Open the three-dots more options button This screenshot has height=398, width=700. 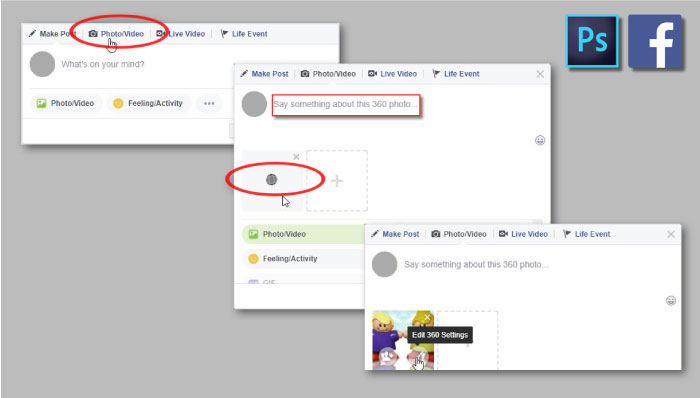pyautogui.click(x=209, y=104)
